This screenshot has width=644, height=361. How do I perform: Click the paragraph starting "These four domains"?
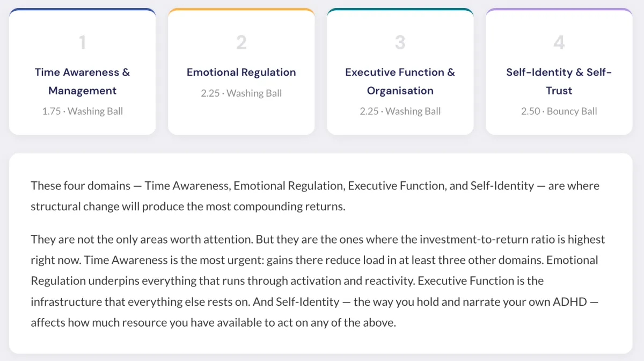[x=315, y=196]
